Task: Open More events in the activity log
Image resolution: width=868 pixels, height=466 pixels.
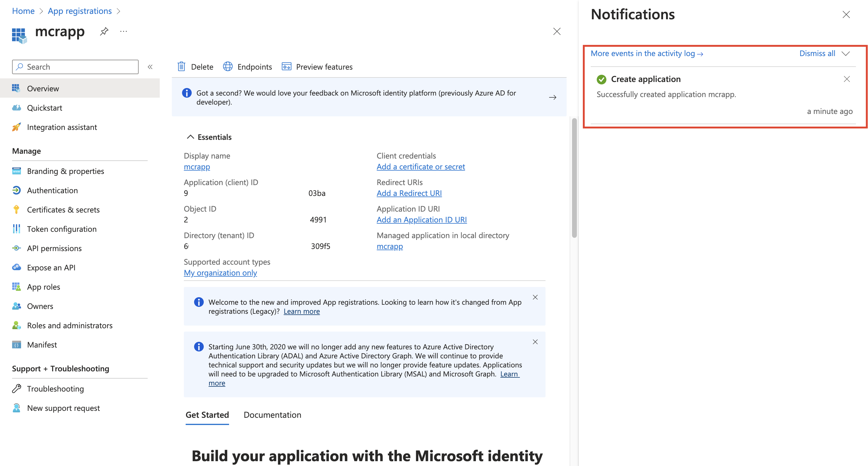Action: (x=646, y=53)
